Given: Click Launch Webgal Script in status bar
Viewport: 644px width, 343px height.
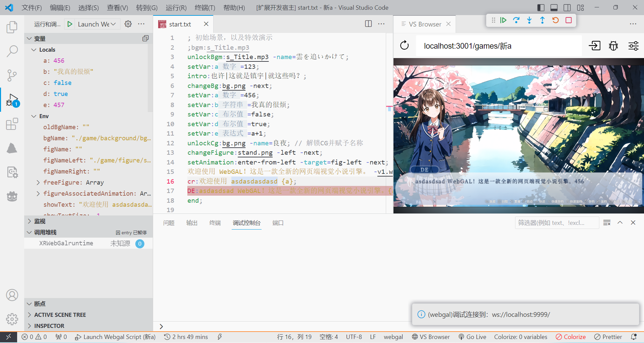Looking at the screenshot, I should tap(115, 337).
